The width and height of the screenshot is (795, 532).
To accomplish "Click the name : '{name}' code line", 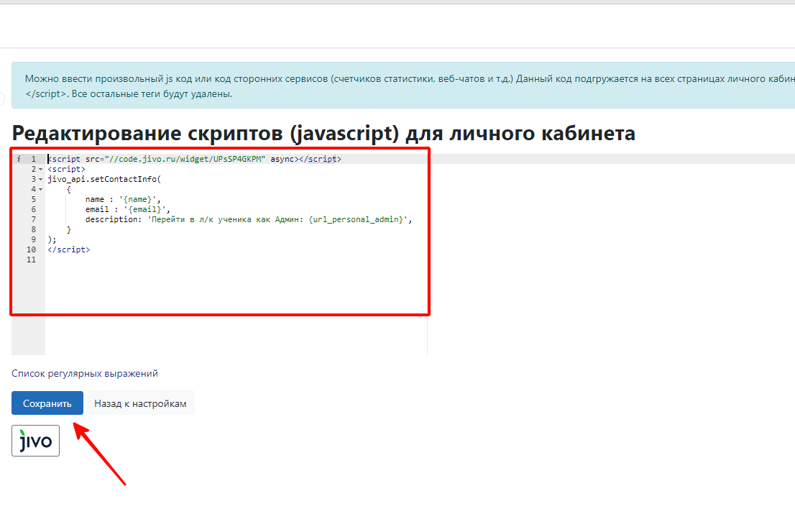I will pyautogui.click(x=123, y=199).
